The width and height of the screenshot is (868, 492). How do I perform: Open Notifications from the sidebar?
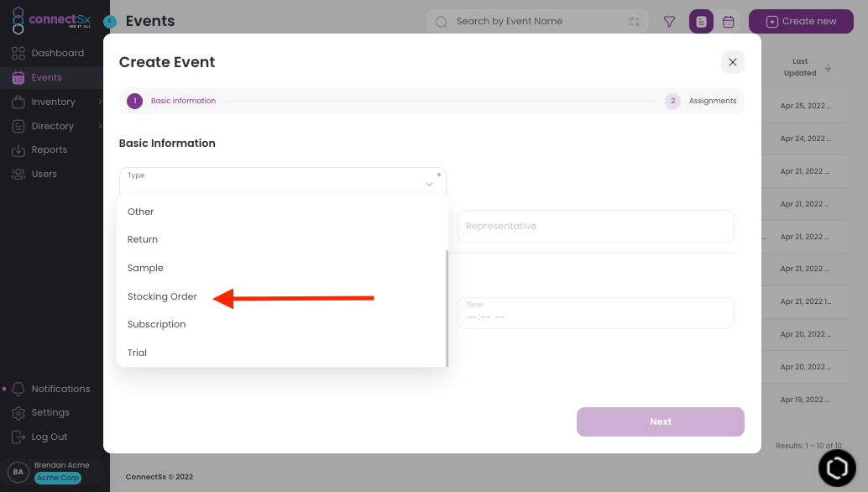(x=62, y=389)
